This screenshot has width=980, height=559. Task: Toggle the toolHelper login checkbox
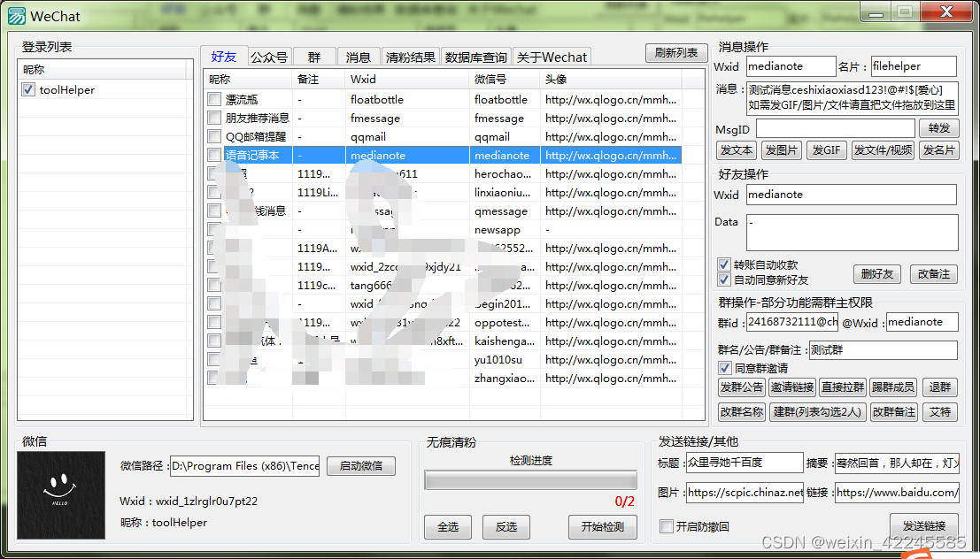click(28, 89)
